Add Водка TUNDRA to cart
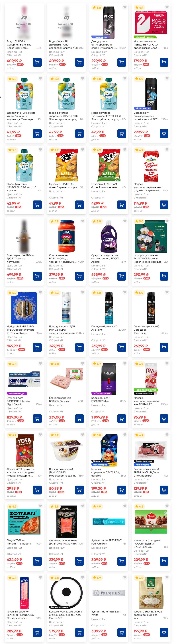 37,62
